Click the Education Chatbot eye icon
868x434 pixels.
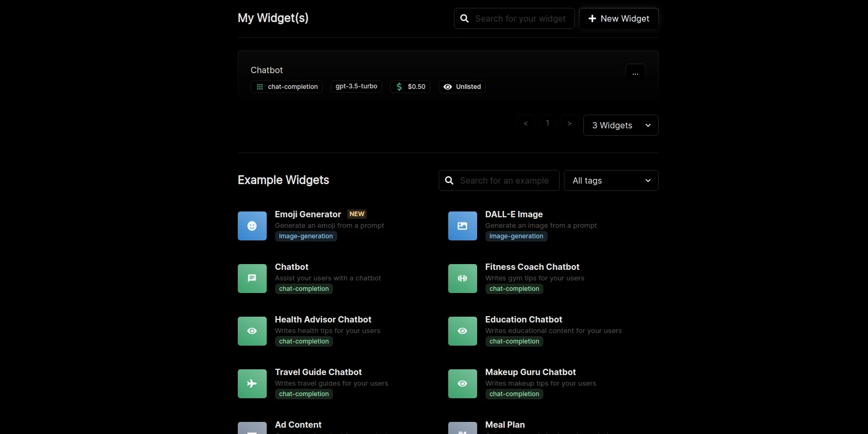coord(462,331)
